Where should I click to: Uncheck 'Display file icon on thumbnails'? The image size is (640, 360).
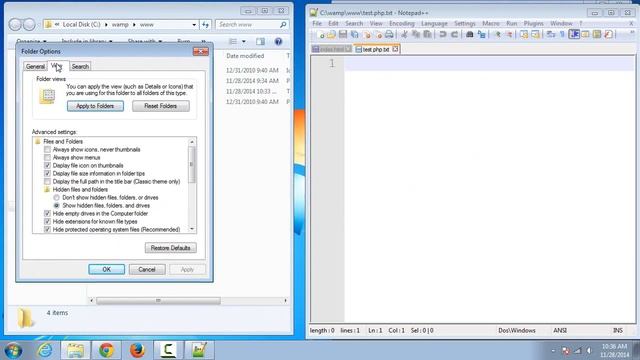point(47,165)
